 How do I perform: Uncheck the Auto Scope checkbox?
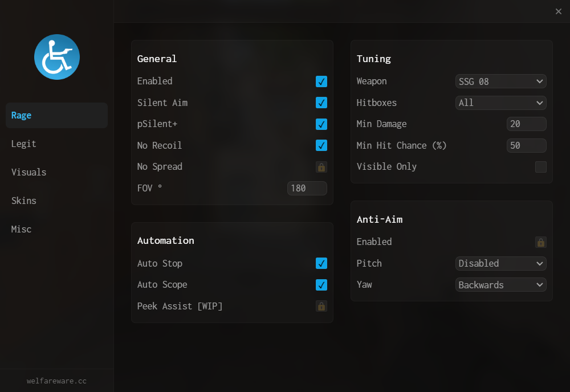pyautogui.click(x=321, y=285)
